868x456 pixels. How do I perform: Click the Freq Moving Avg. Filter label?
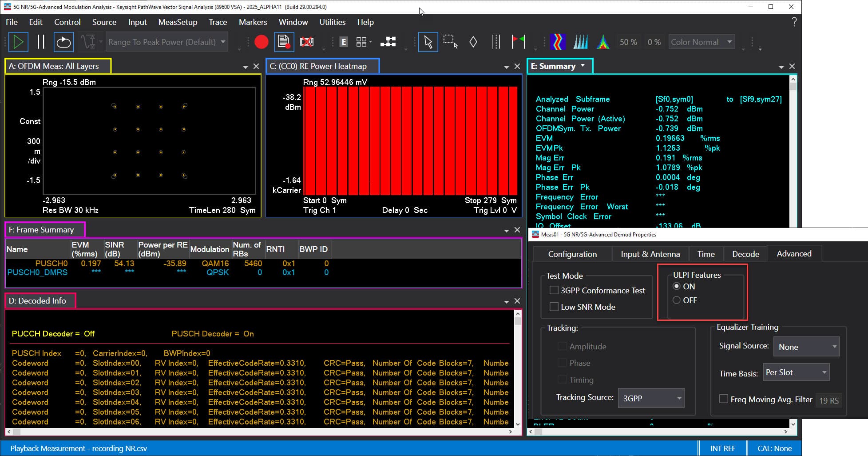pos(771,400)
